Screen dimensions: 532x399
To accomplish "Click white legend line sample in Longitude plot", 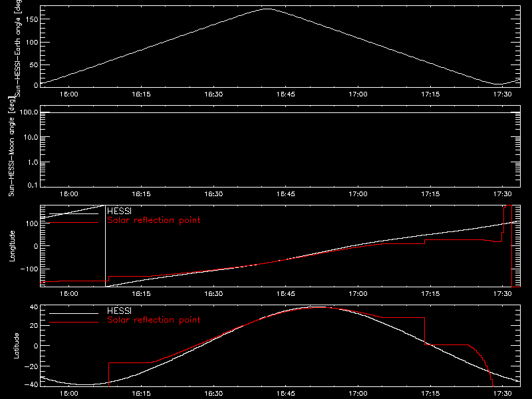I will pyautogui.click(x=74, y=213).
